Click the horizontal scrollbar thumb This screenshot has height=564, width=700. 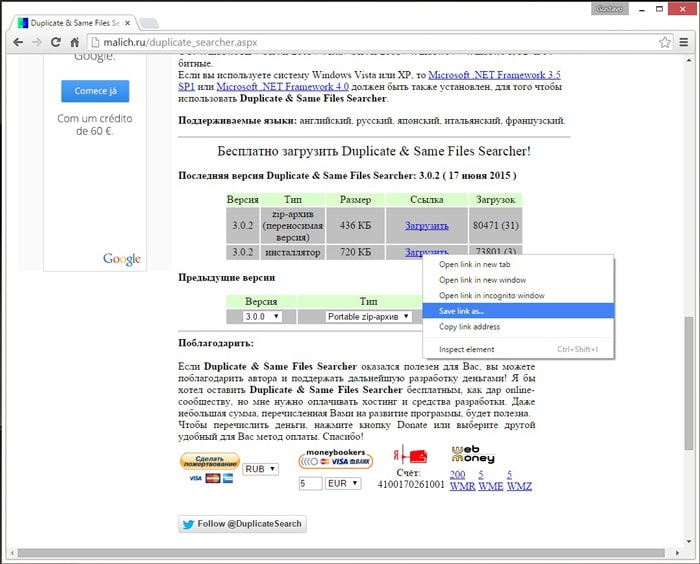[342, 553]
